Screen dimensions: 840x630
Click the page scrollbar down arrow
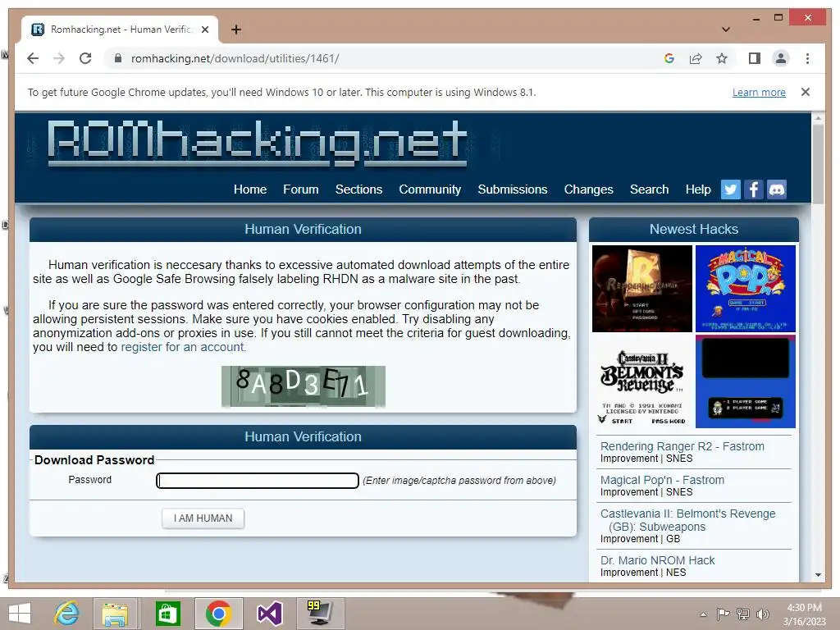(x=818, y=575)
